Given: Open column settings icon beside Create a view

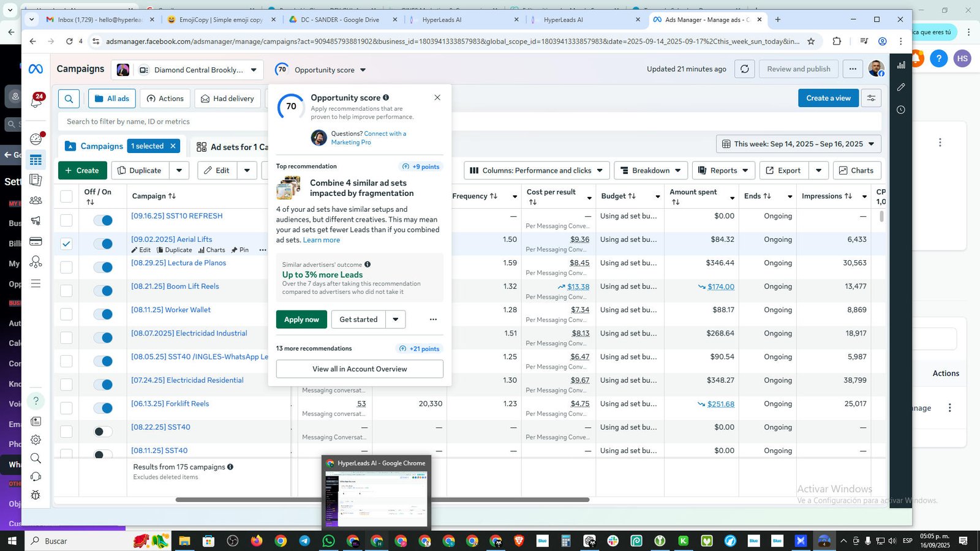Looking at the screenshot, I should point(871,98).
